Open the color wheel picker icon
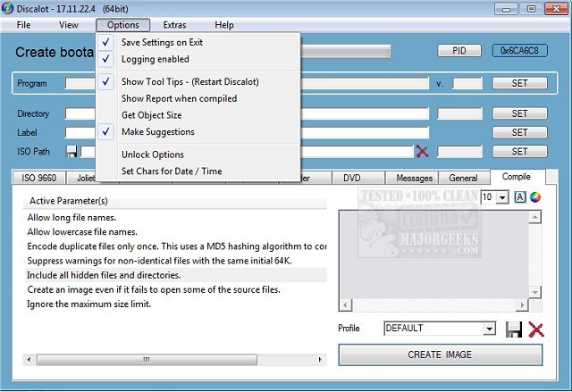The width and height of the screenshot is (572, 392). [535, 197]
